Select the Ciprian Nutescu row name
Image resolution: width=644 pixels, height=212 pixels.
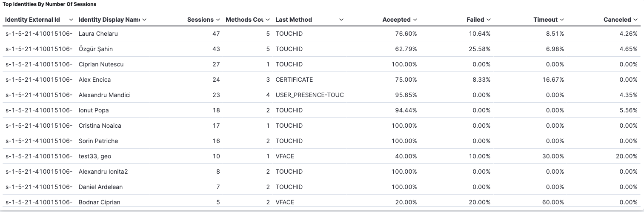[101, 64]
